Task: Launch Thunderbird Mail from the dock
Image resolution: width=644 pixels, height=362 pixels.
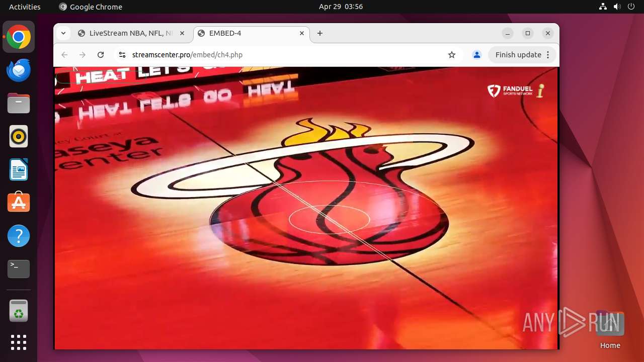Action: click(x=19, y=70)
